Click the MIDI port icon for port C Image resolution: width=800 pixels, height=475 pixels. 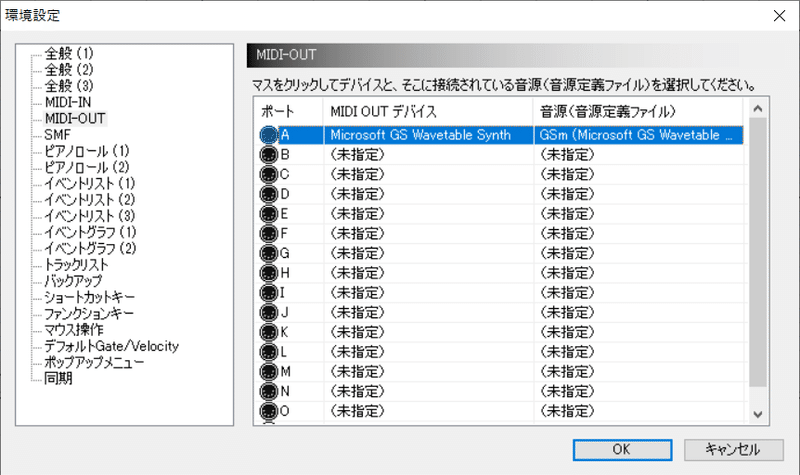click(268, 174)
